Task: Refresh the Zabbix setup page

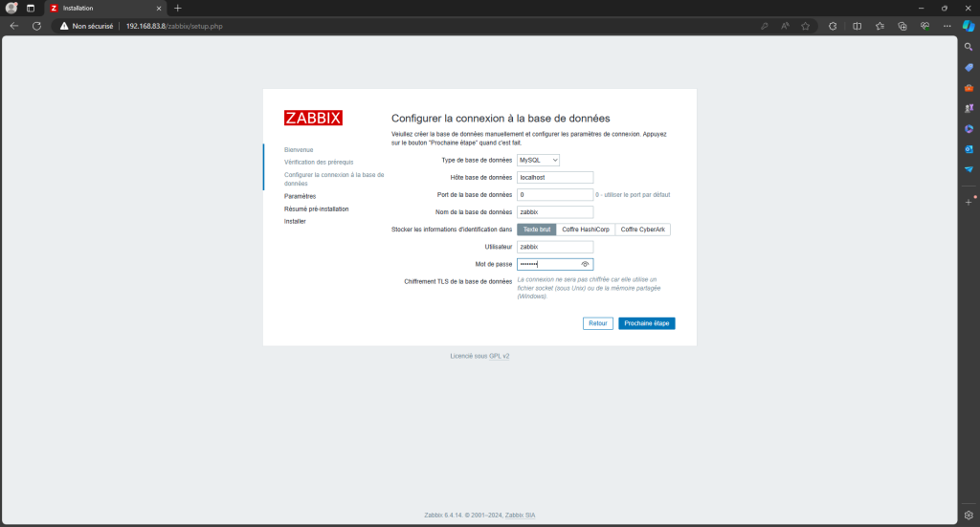Action: click(36, 26)
